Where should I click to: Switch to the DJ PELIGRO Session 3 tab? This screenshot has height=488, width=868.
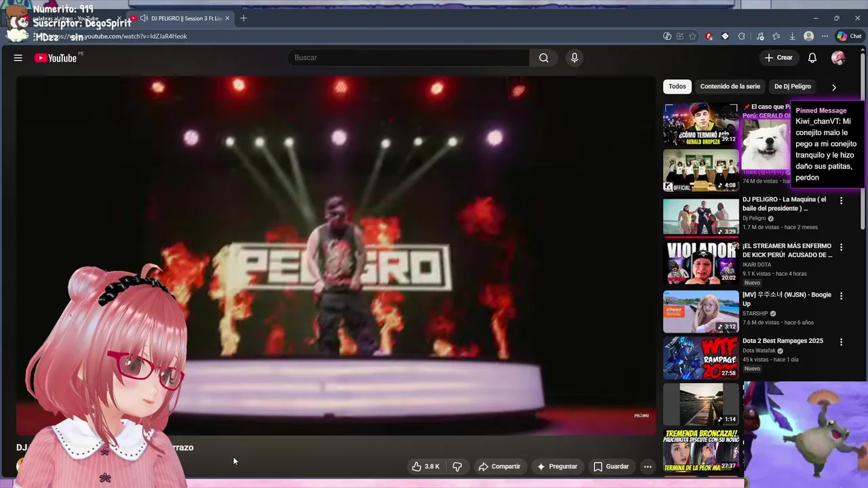[x=181, y=18]
